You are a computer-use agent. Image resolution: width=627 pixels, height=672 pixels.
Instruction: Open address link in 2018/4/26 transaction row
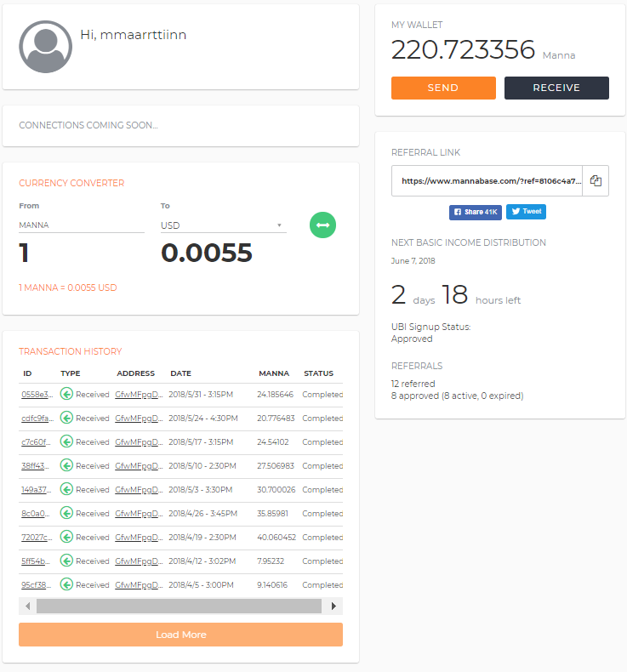(x=139, y=514)
